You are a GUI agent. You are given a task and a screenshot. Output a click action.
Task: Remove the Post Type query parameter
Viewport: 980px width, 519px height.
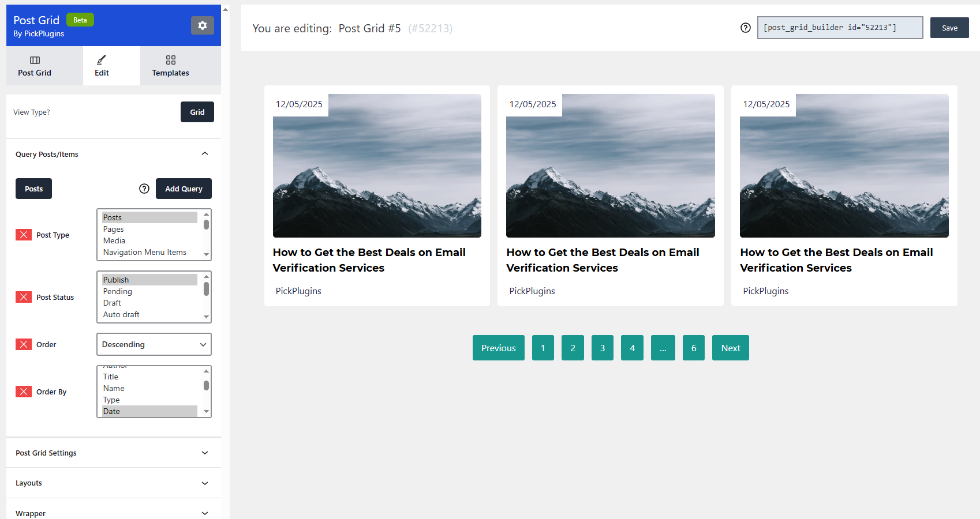(x=24, y=235)
